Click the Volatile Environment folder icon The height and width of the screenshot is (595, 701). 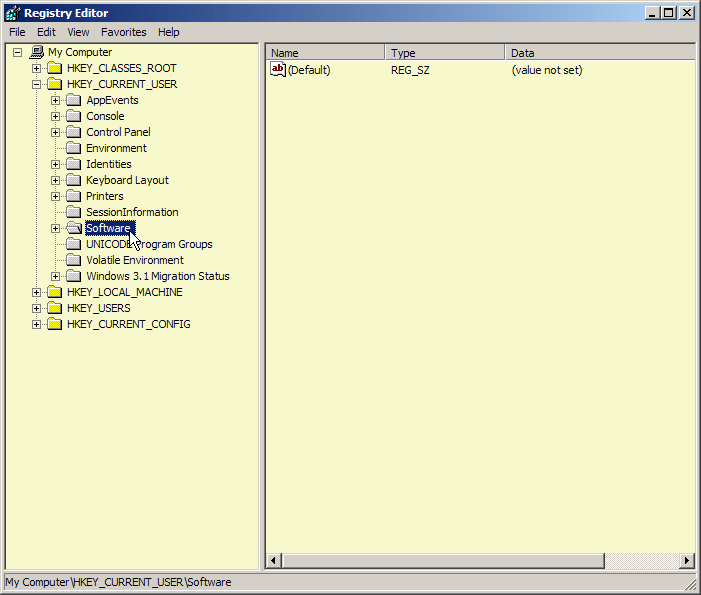(x=74, y=260)
